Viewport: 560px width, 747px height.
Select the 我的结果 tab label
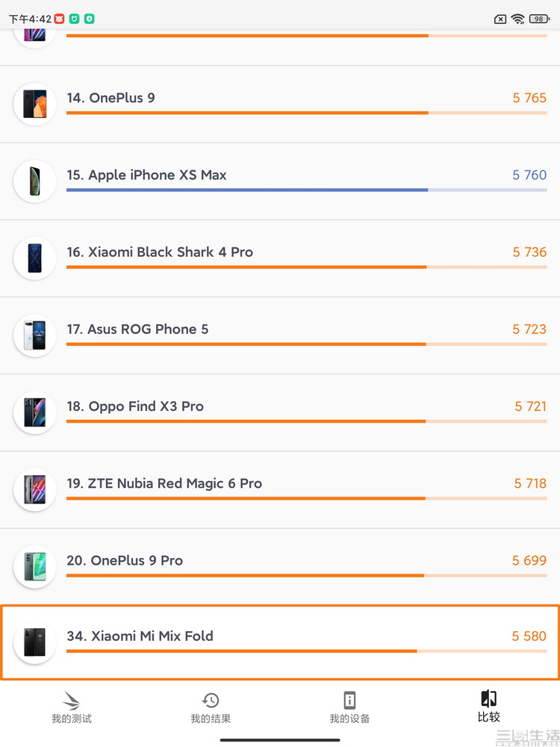point(211,719)
